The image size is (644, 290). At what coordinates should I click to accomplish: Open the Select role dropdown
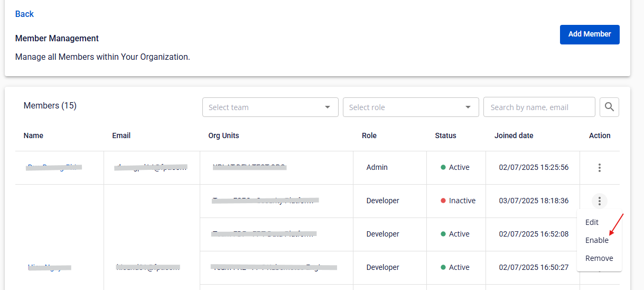tap(410, 107)
